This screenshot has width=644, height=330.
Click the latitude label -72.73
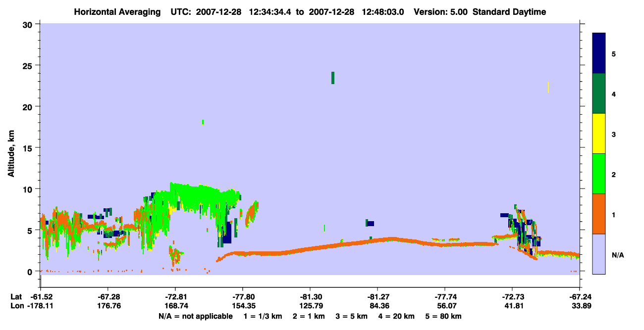[512, 296]
